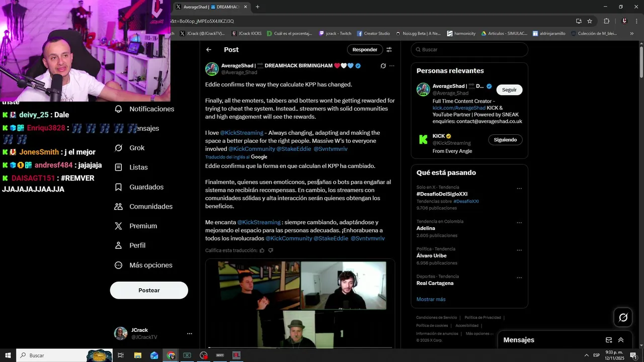
Task: Open jcrack - Twitch bookmark
Action: click(x=335, y=34)
